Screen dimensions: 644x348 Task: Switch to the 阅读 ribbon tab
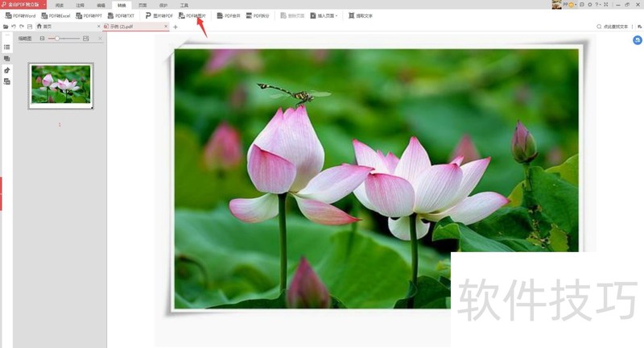60,6
